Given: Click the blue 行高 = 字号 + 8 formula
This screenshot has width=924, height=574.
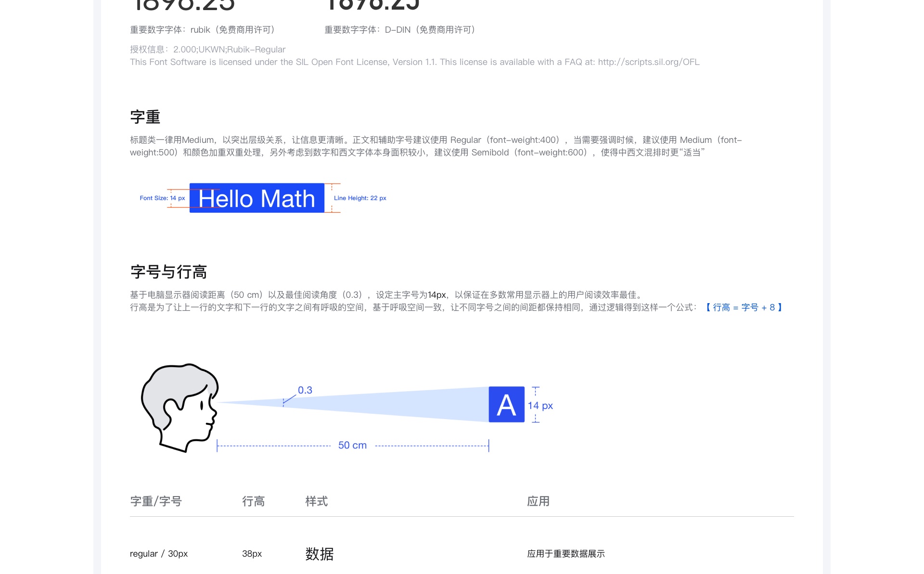Looking at the screenshot, I should coord(744,307).
